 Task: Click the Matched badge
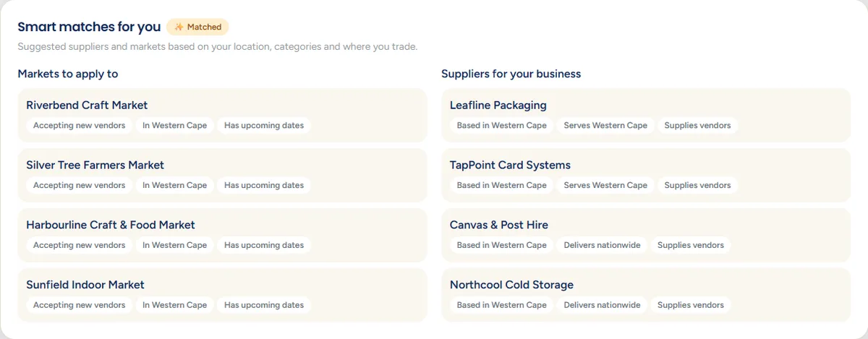197,27
